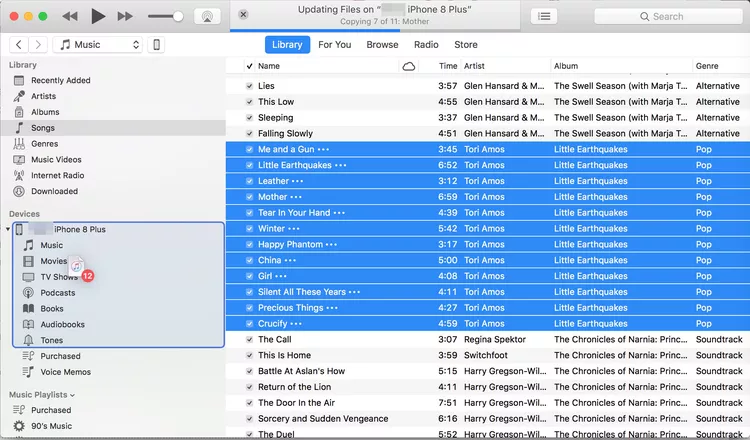Uncheck the song "Lies" checkbox
The image size is (750, 440).
249,86
